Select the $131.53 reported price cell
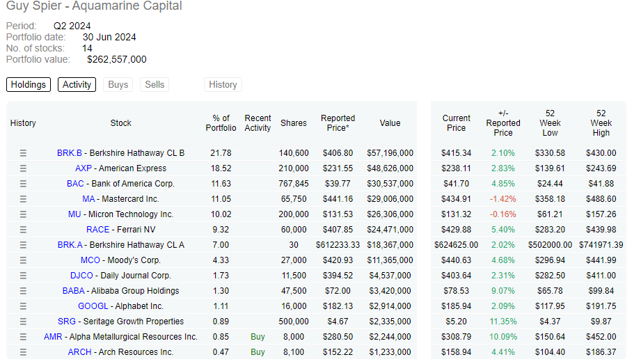 point(338,214)
